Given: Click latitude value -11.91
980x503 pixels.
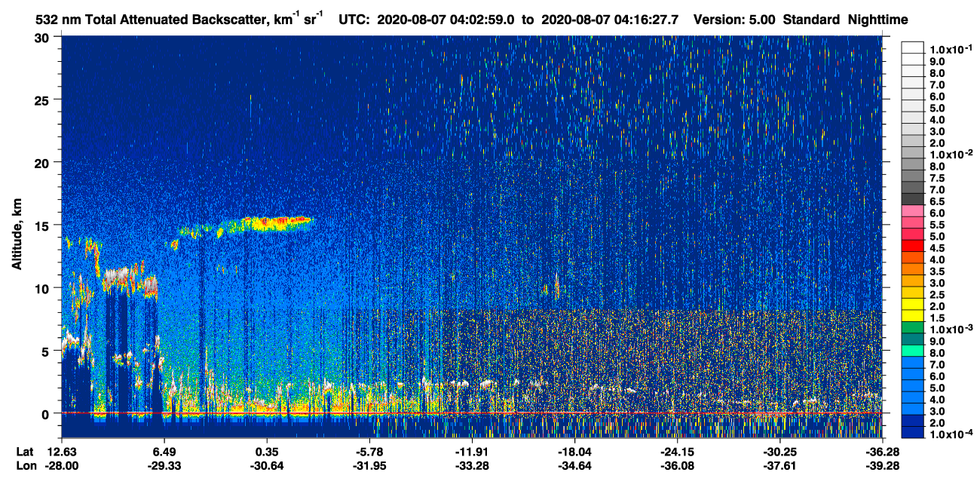Looking at the screenshot, I should pos(470,451).
